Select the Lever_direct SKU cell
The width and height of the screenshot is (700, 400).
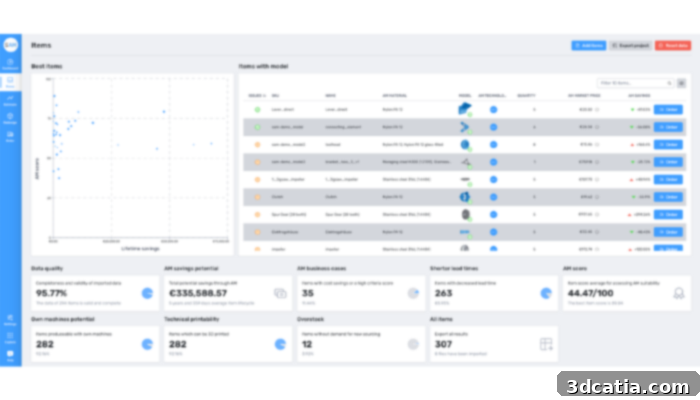tap(283, 109)
